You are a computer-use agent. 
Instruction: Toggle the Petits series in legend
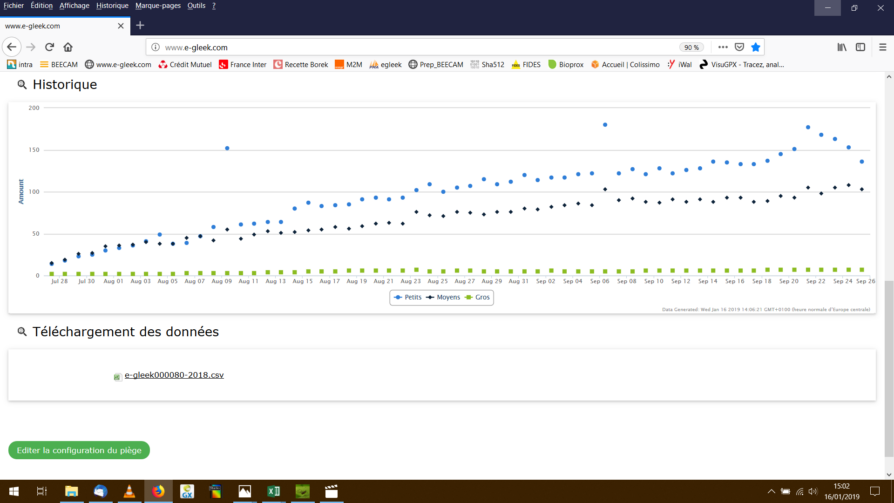[408, 297]
